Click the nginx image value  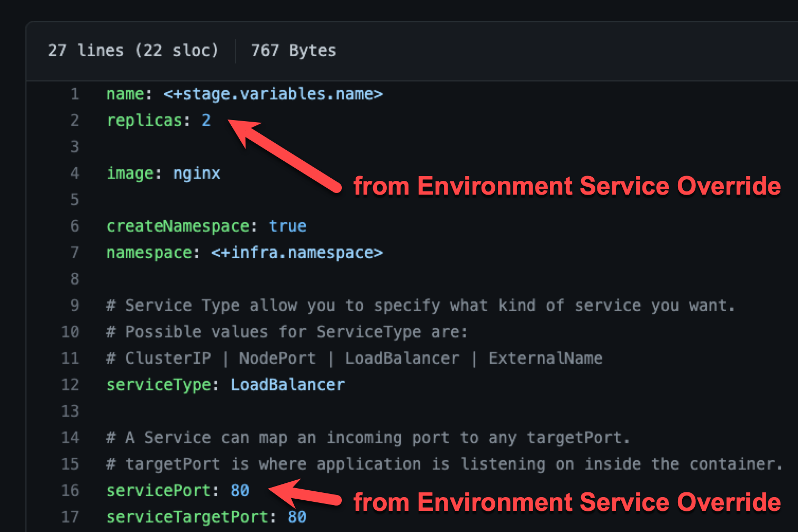tap(196, 173)
